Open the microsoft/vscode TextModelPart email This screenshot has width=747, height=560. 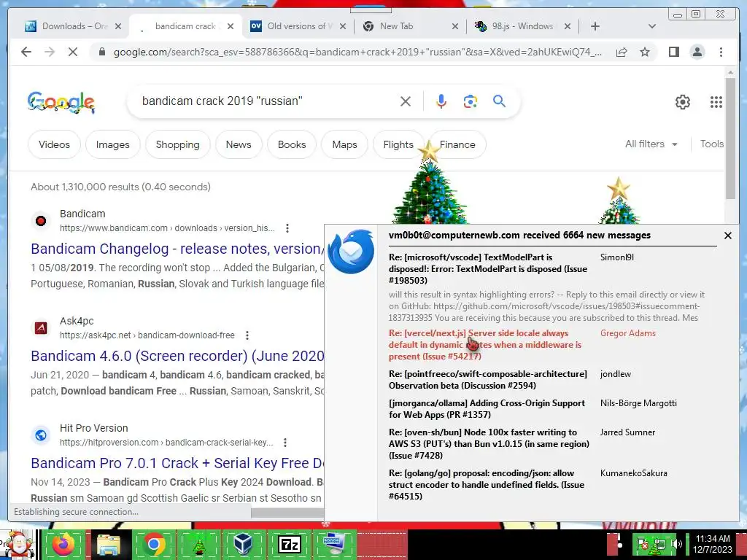(488, 268)
